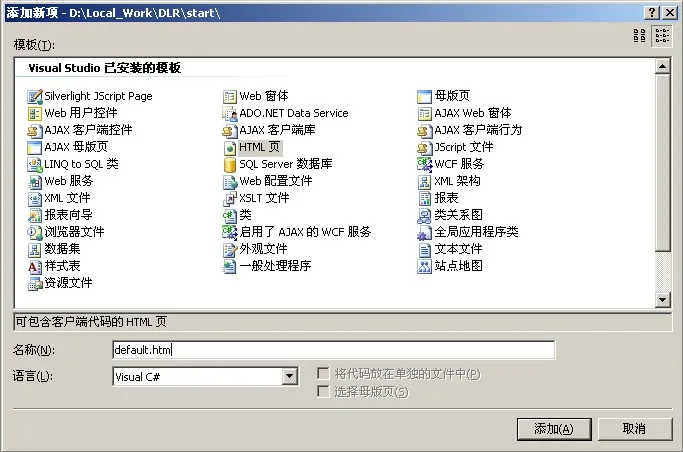The image size is (683, 452).
Task: Select the 资源文件 template icon
Action: [x=34, y=283]
